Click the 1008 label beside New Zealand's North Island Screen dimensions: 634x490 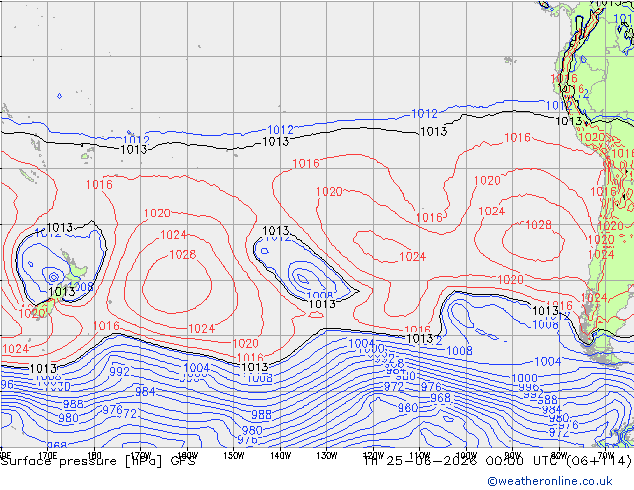pyautogui.click(x=84, y=287)
